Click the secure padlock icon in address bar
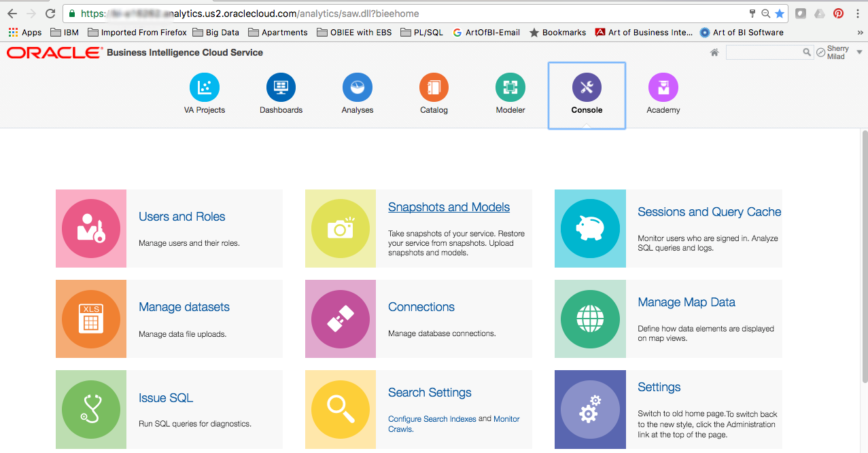The height and width of the screenshot is (453, 868). click(x=72, y=14)
